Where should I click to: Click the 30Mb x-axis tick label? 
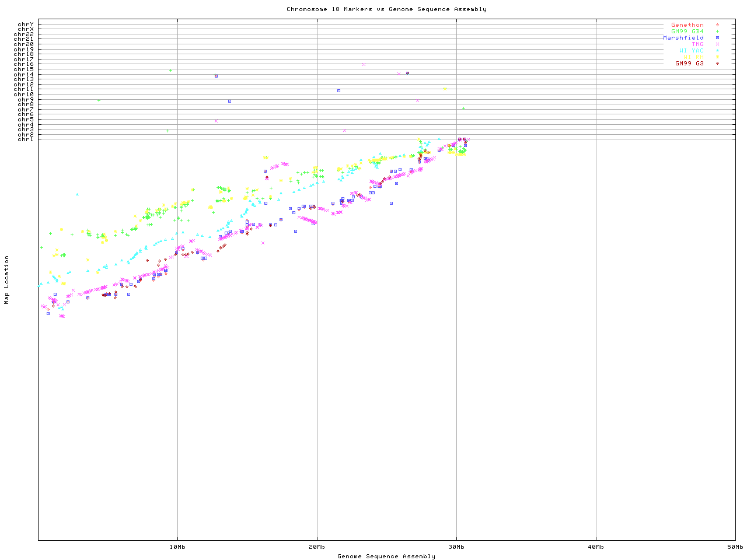456,547
